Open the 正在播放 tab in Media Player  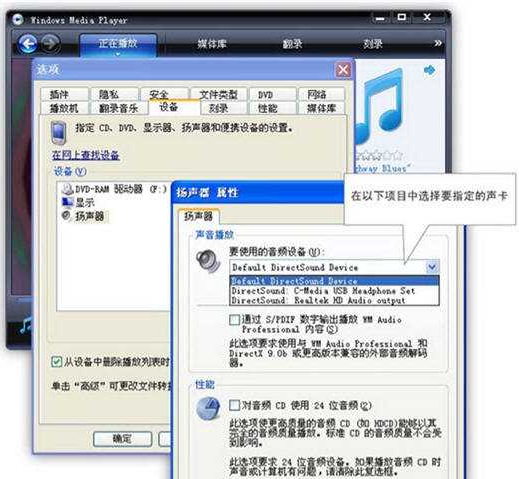(x=118, y=44)
